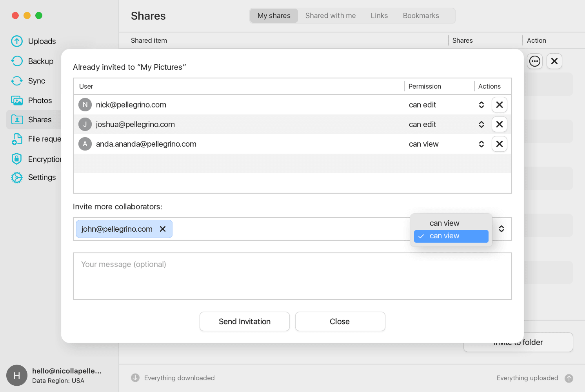This screenshot has width=585, height=392.
Task: Open the hello@nicollapelle profile avatar
Action: point(16,375)
